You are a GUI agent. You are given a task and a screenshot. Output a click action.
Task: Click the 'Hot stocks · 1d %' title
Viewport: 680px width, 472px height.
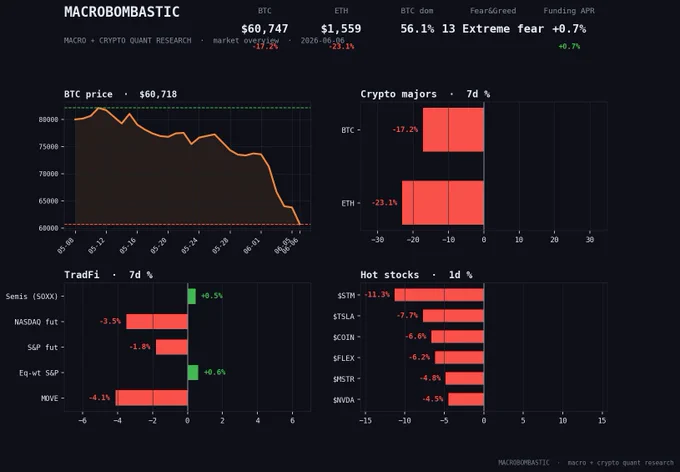coord(416,275)
